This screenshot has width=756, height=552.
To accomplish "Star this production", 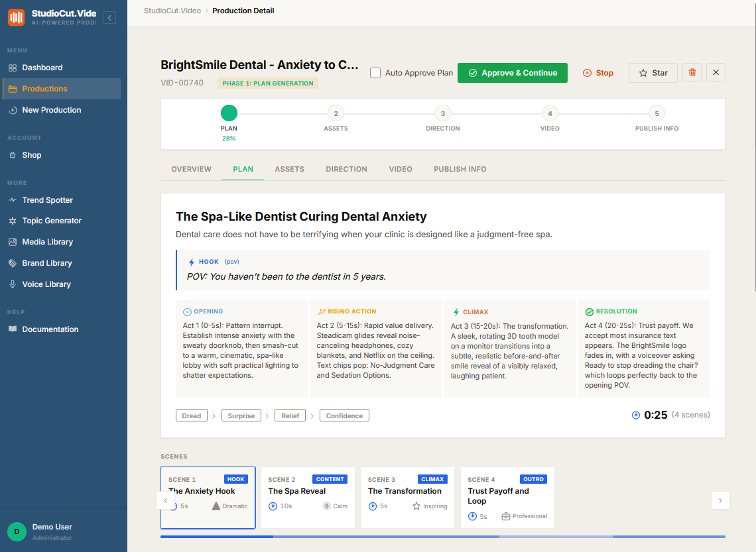I will pos(653,73).
